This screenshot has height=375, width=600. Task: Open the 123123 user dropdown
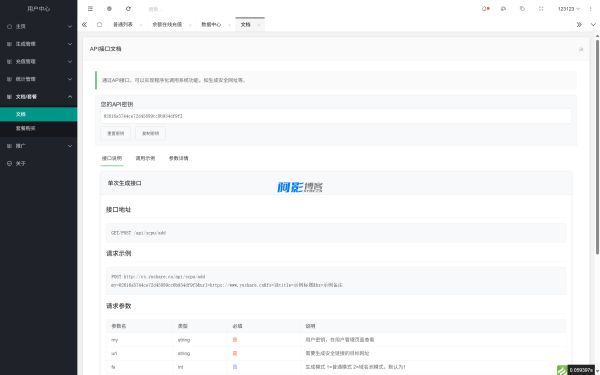569,9
